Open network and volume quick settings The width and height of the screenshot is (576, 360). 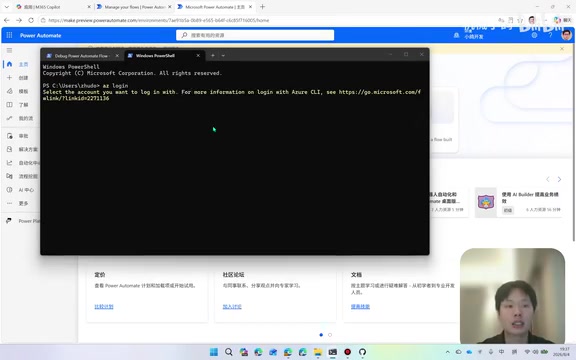point(536,352)
